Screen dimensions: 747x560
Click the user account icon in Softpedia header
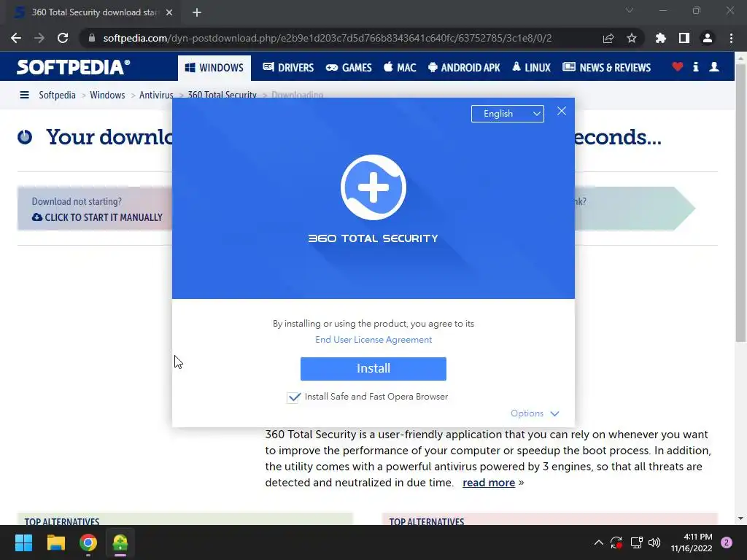(x=714, y=66)
